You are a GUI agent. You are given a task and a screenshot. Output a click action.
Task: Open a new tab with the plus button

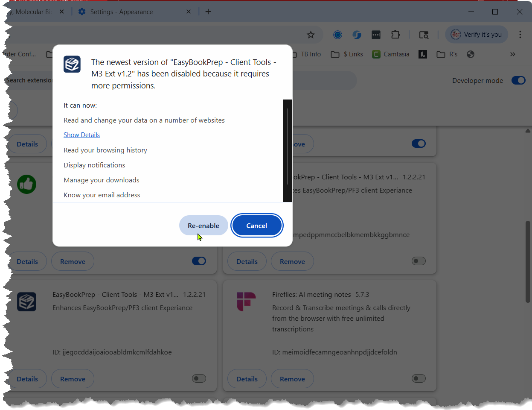point(208,12)
